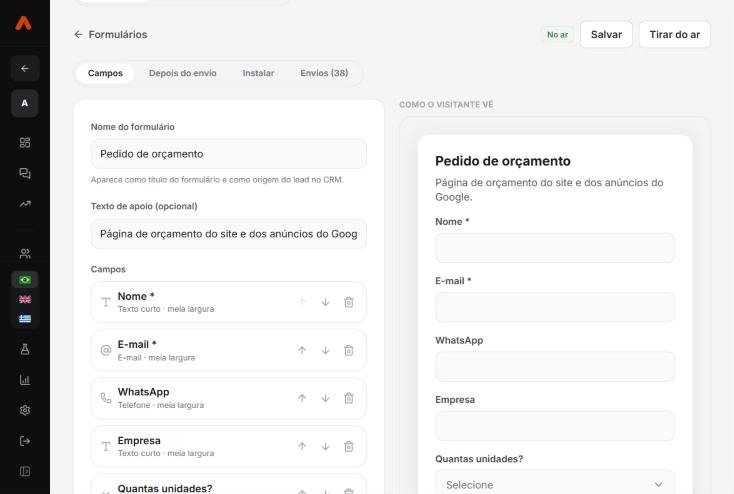Move the Empresa field down

click(325, 446)
